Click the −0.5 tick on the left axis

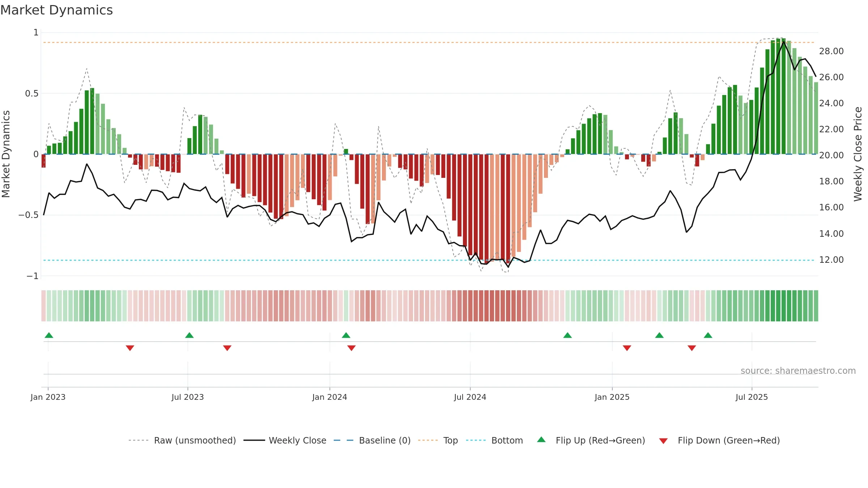pyautogui.click(x=29, y=215)
